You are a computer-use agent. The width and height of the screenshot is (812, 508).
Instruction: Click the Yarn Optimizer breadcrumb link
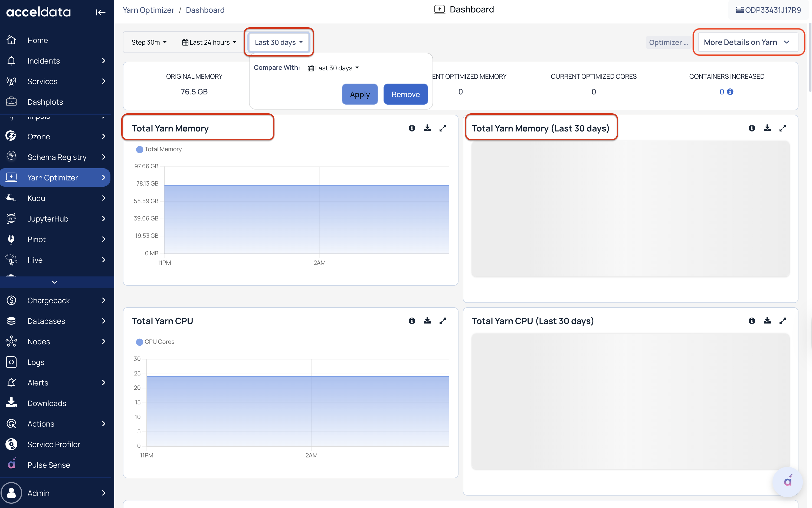point(148,10)
